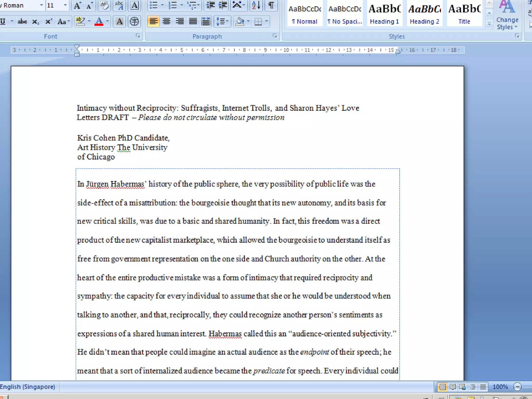This screenshot has width=532, height=399.
Task: Click the Subscript button
Action: [x=35, y=22]
